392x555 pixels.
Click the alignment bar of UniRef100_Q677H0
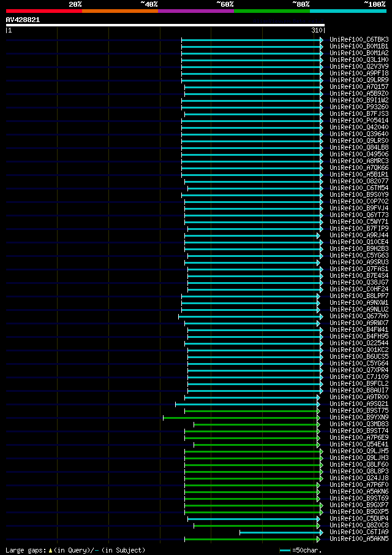251,316
